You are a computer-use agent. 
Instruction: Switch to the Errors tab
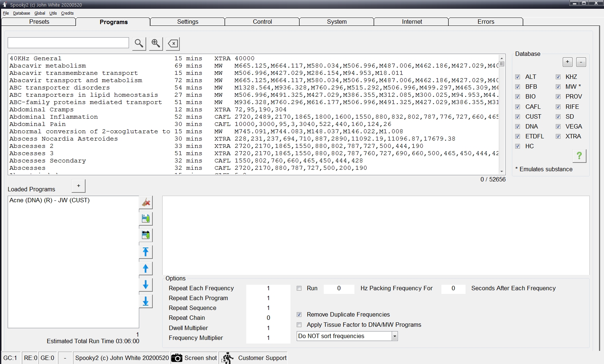click(x=486, y=22)
